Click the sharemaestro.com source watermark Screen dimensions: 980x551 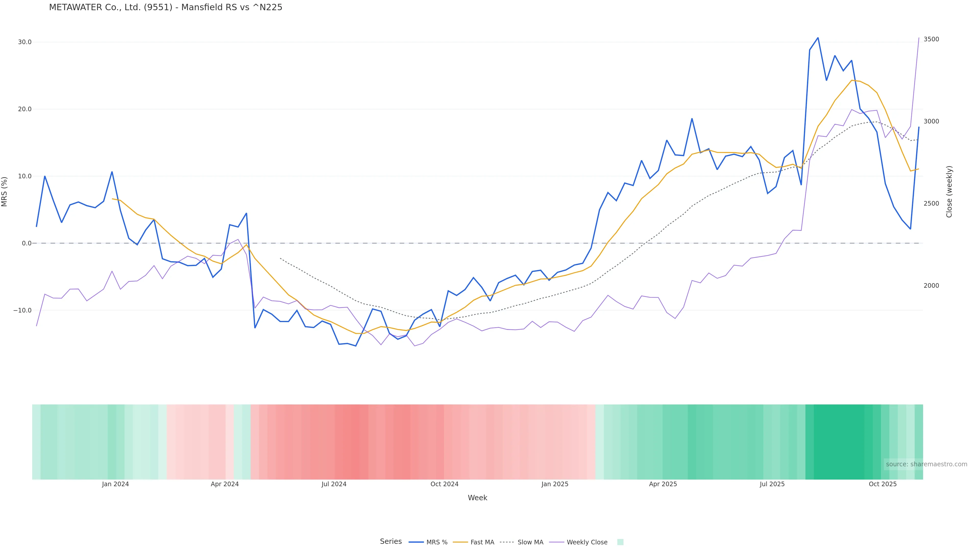click(x=926, y=464)
